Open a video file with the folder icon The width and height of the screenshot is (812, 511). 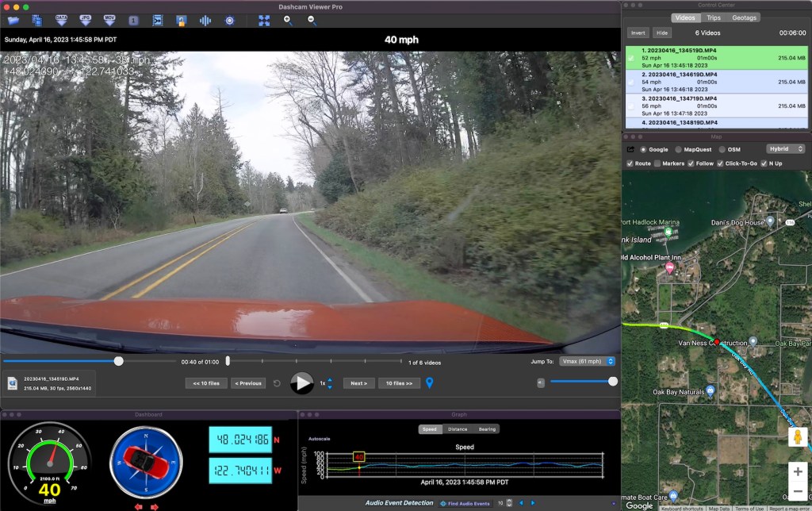pos(14,20)
